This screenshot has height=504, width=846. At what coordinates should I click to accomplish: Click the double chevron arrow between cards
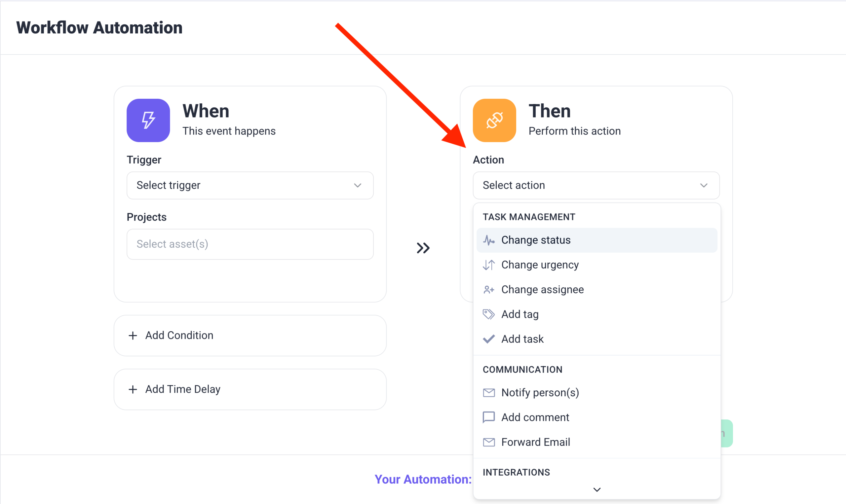click(423, 248)
